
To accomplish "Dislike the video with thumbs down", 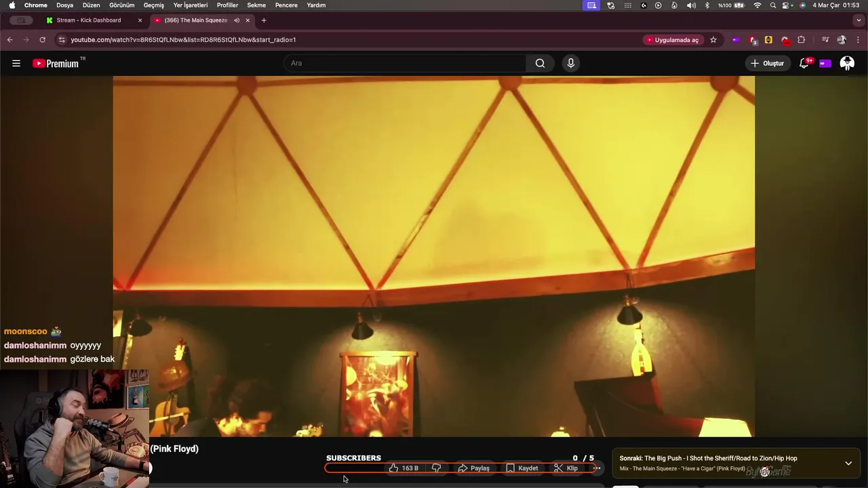I will coord(437,468).
